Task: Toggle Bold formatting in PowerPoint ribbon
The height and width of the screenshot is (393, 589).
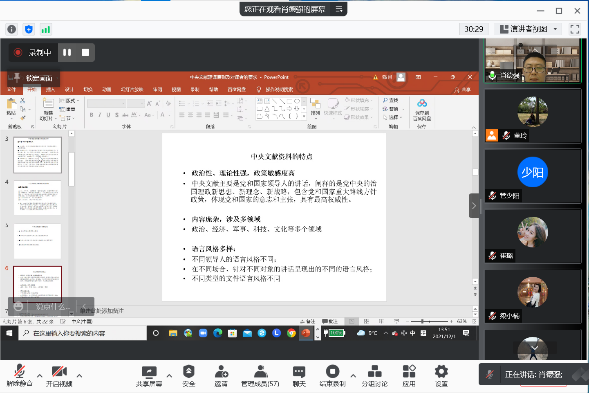Action: point(91,115)
